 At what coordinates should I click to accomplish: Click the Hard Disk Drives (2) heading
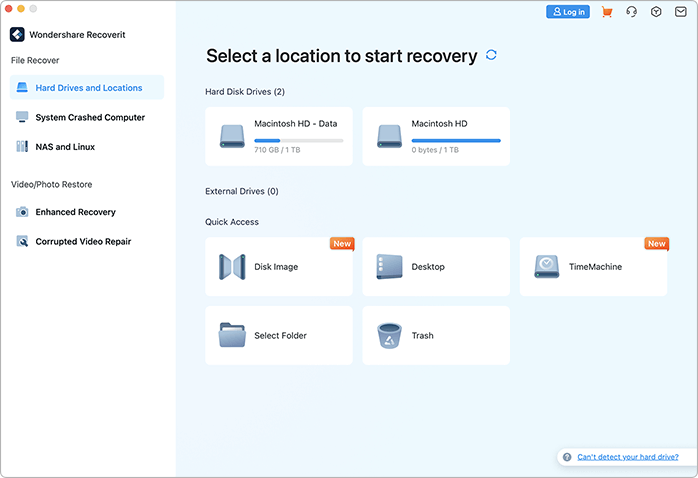pos(245,92)
